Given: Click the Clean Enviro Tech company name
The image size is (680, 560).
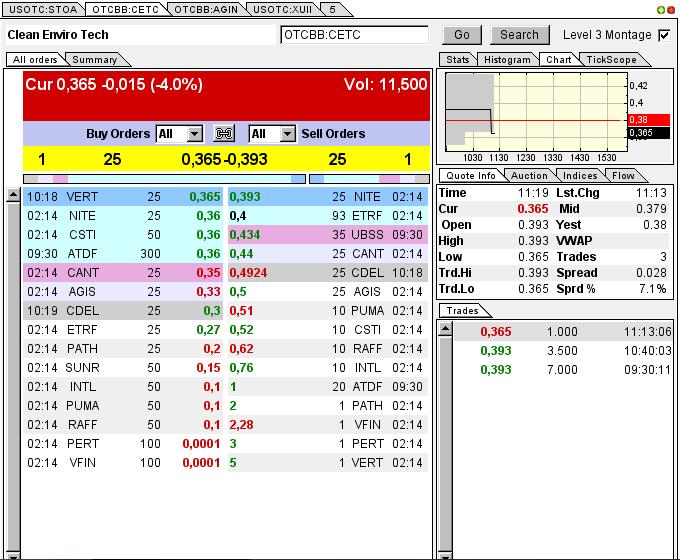Looking at the screenshot, I should point(58,35).
